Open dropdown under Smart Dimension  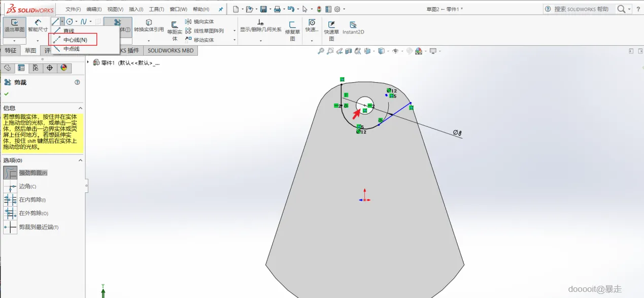pyautogui.click(x=38, y=41)
